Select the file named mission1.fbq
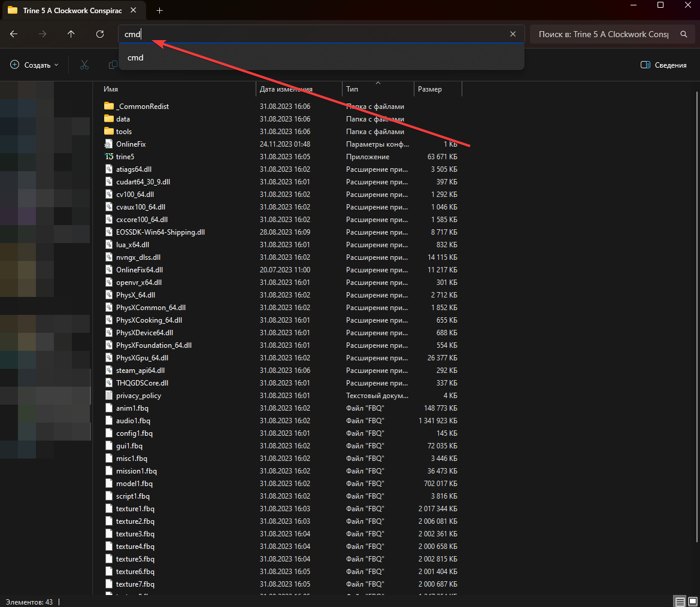700x607 pixels. [137, 471]
